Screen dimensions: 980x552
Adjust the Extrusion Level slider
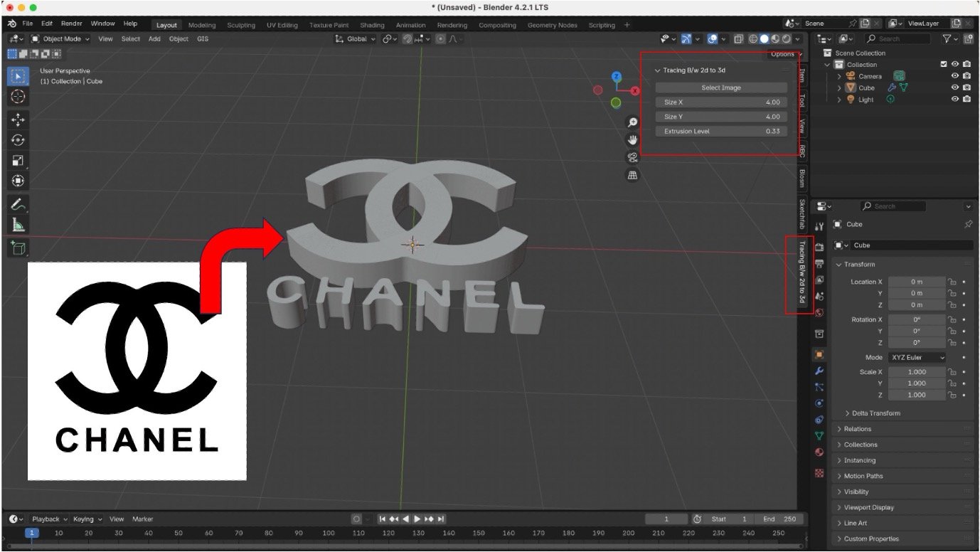(x=721, y=131)
